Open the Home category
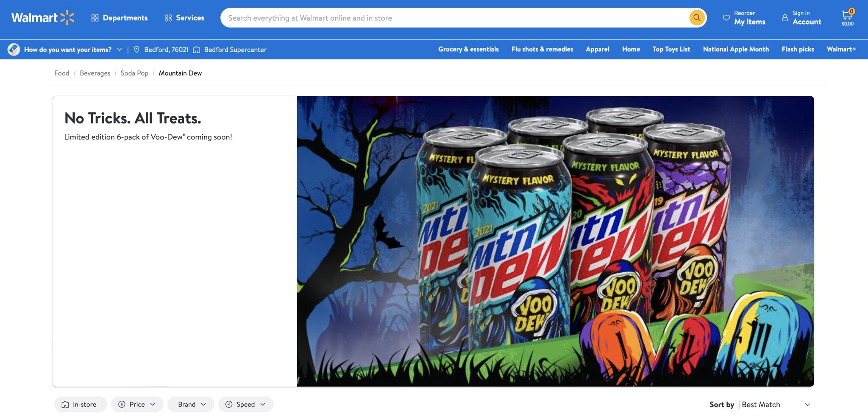 click(x=631, y=49)
